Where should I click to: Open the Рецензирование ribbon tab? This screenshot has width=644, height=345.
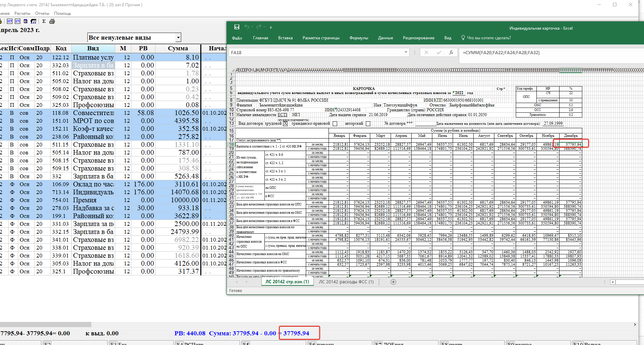point(419,38)
